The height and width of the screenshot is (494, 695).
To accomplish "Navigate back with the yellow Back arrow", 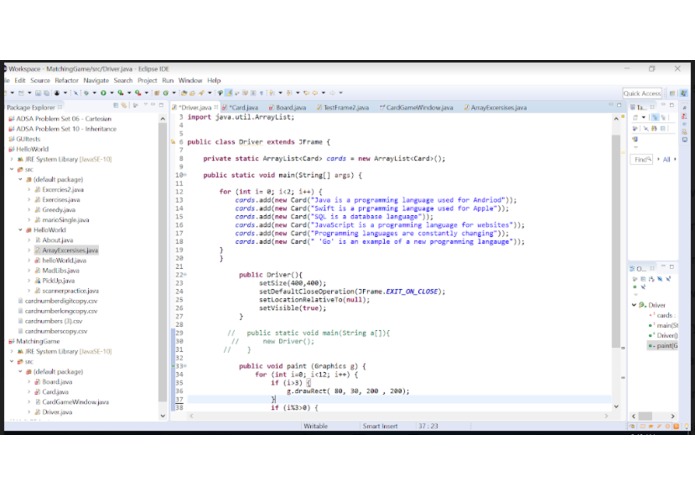I will (x=315, y=93).
